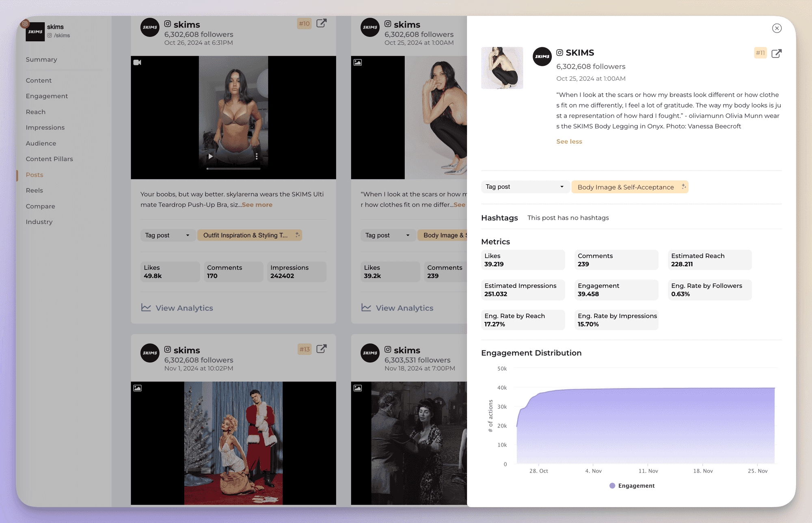
Task: Click skims avatar on Nov 18 post card
Action: click(x=370, y=353)
